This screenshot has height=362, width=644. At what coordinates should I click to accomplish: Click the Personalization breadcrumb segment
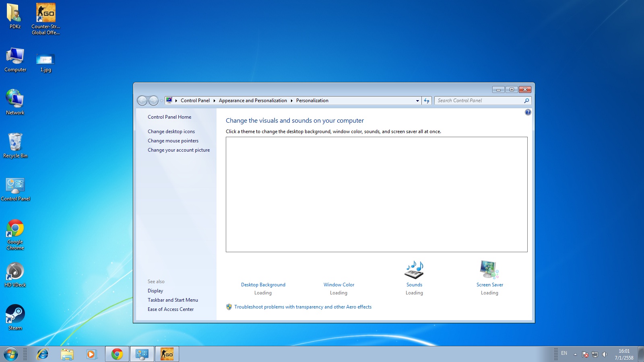point(312,101)
